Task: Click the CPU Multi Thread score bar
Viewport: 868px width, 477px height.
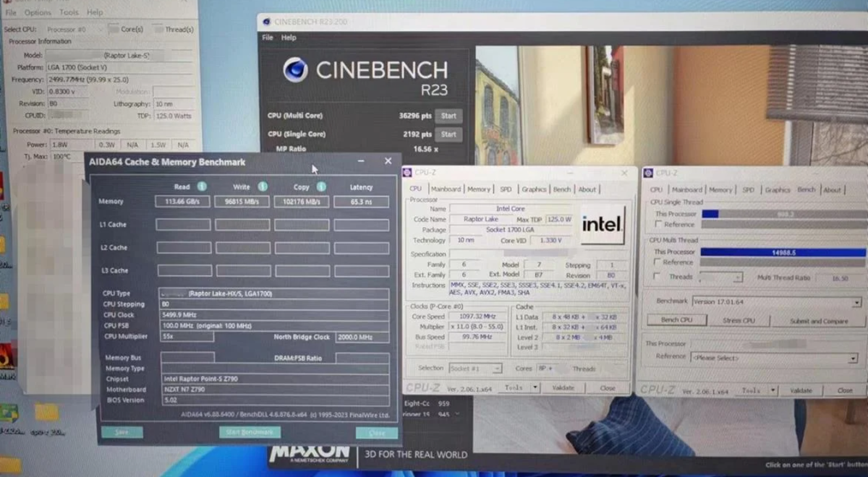Action: tap(783, 252)
